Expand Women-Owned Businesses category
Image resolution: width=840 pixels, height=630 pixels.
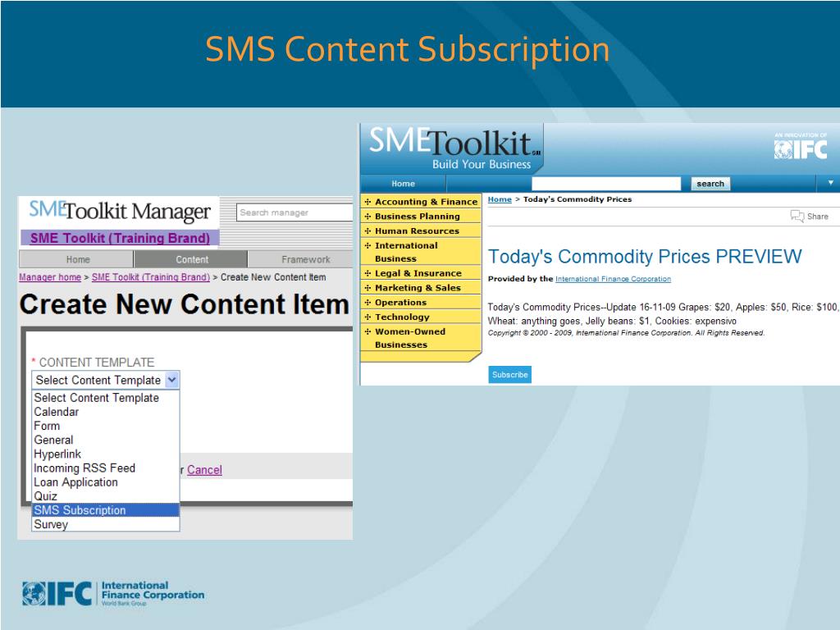[421, 338]
